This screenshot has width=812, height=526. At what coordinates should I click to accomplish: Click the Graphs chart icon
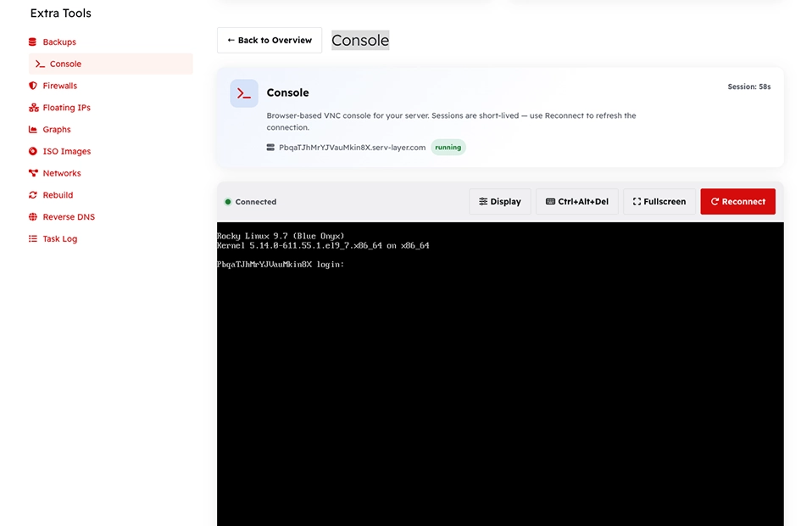(32, 129)
